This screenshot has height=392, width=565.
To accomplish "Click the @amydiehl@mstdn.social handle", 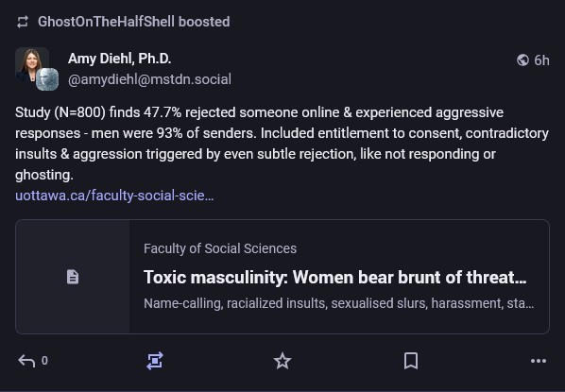I will 149,79.
